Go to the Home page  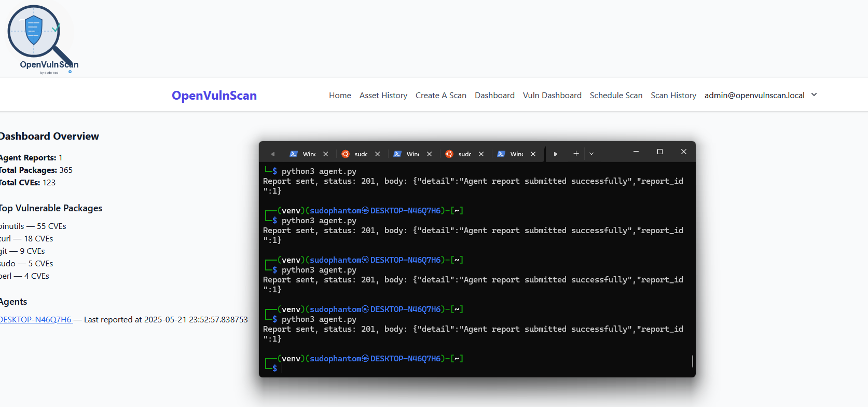coord(340,96)
